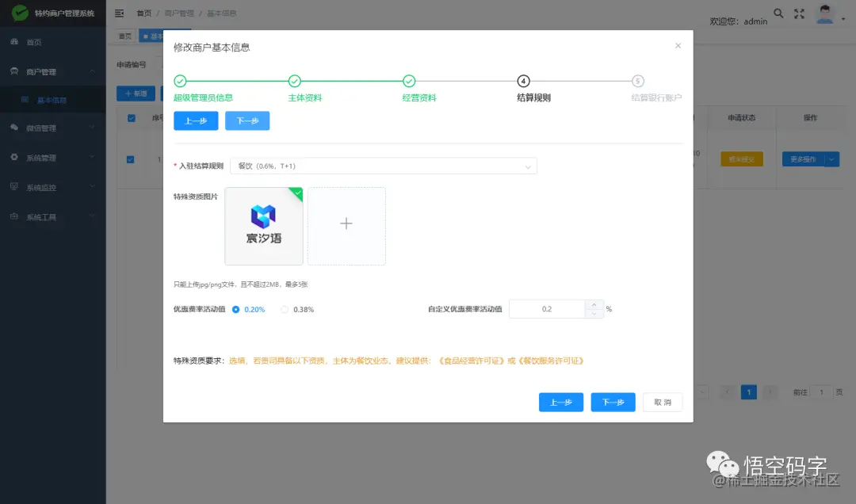856x504 pixels.
Task: Click the plus box to upload image
Action: (346, 226)
